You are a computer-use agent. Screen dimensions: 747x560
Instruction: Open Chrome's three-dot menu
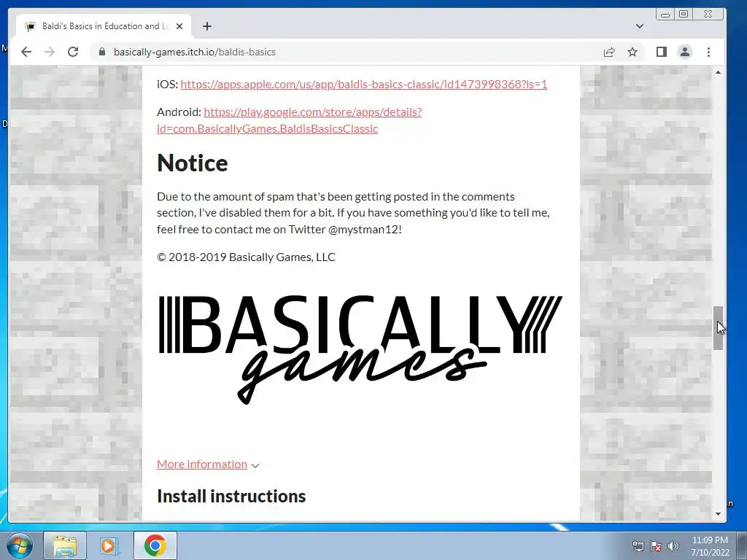point(708,52)
